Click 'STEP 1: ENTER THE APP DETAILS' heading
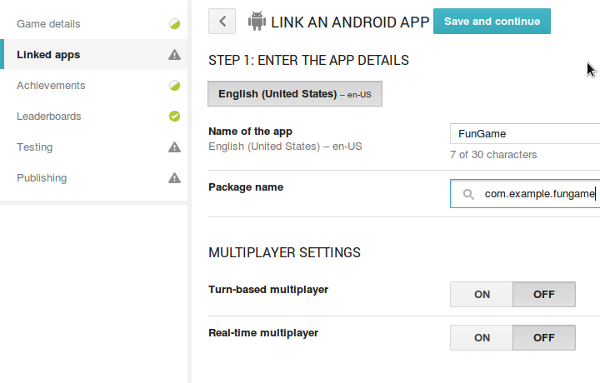 click(x=308, y=60)
